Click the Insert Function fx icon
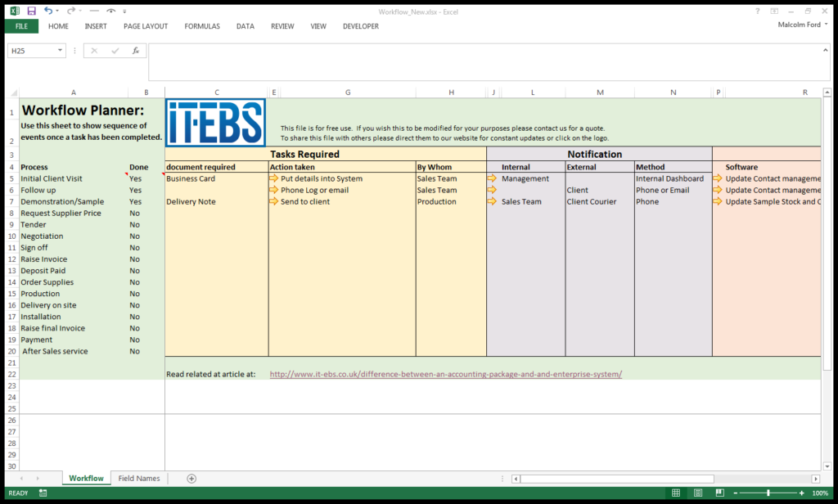838x504 pixels. [x=136, y=51]
